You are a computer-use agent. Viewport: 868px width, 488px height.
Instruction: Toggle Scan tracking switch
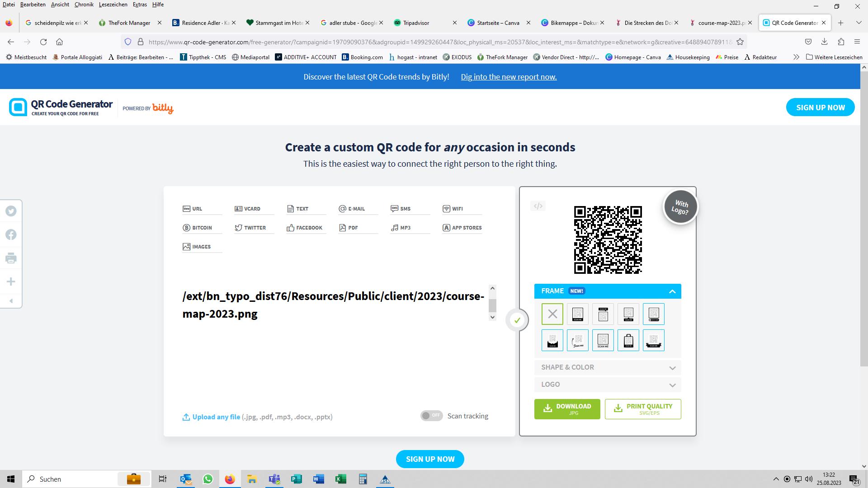(x=431, y=416)
